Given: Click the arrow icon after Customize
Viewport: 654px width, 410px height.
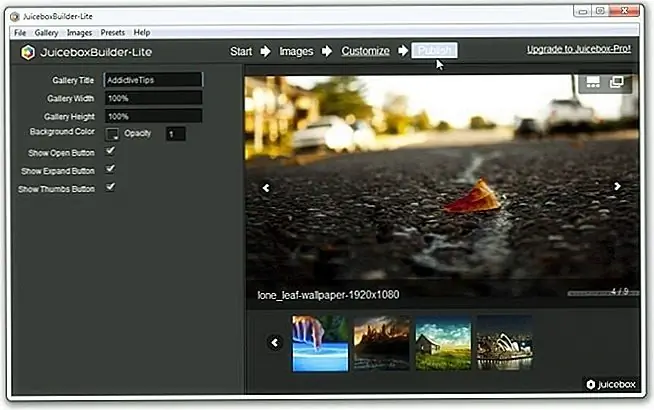Looking at the screenshot, I should (x=403, y=51).
